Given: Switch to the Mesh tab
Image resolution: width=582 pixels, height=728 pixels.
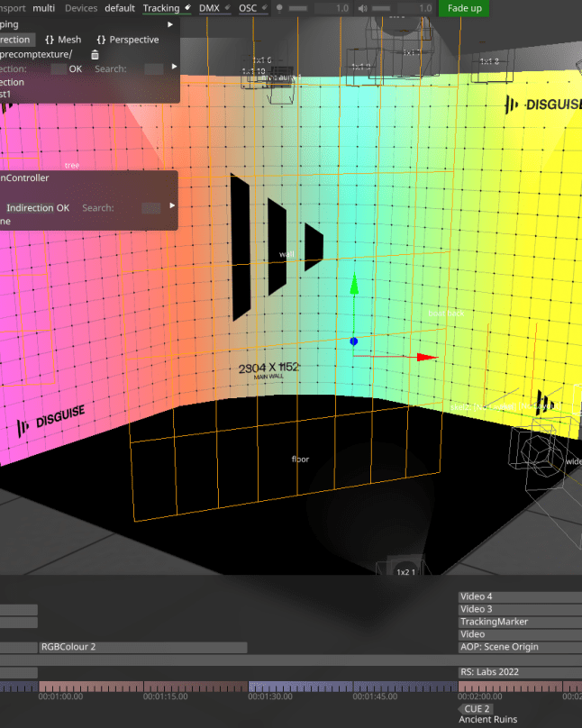Looking at the screenshot, I should 63,40.
